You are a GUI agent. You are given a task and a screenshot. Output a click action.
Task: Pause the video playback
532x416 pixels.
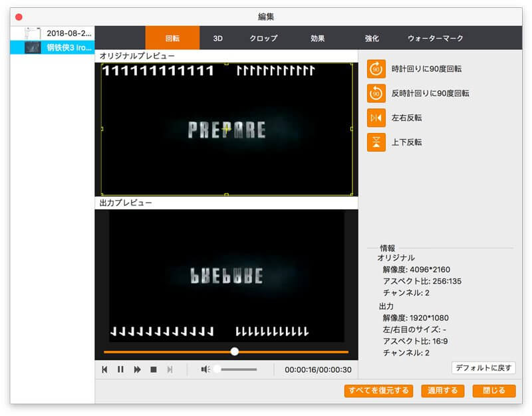point(120,369)
